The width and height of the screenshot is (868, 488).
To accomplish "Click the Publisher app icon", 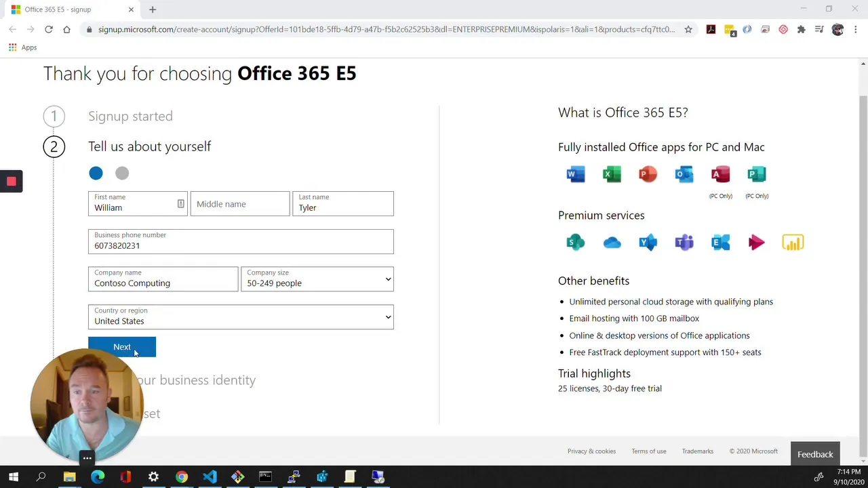I will pyautogui.click(x=757, y=174).
